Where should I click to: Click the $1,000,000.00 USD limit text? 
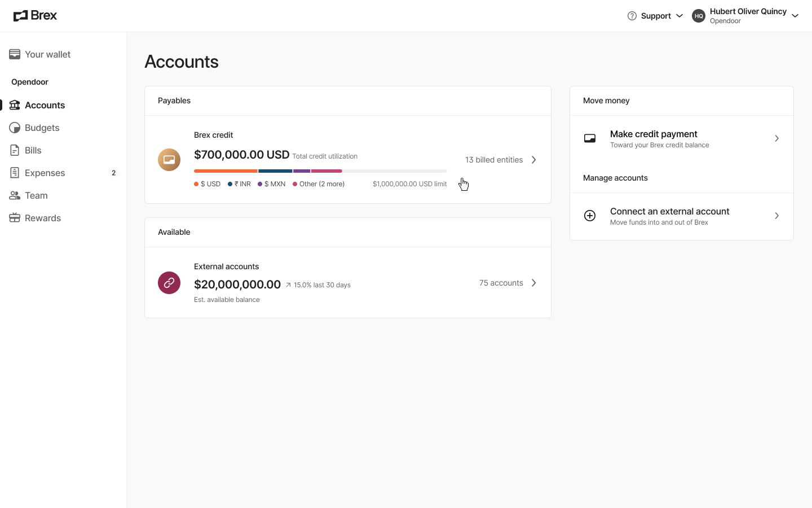pos(410,184)
